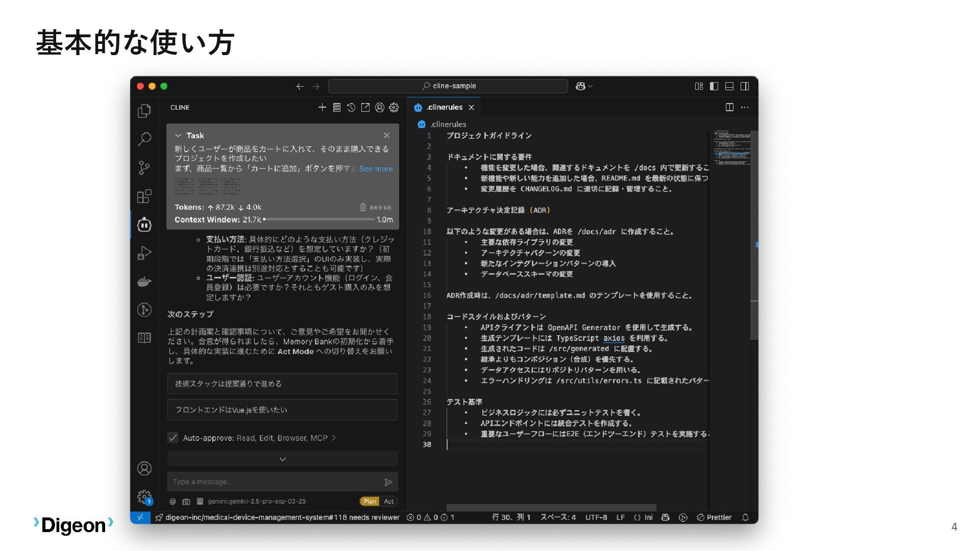This screenshot has height=551, width=980.
Task: Change UTF-8 encoding in status bar
Action: pos(596,517)
